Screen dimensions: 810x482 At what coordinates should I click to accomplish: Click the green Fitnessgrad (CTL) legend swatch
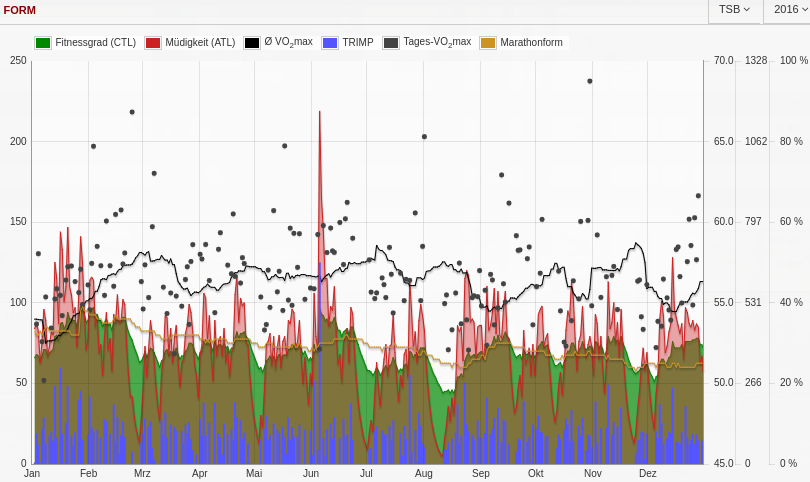43,43
